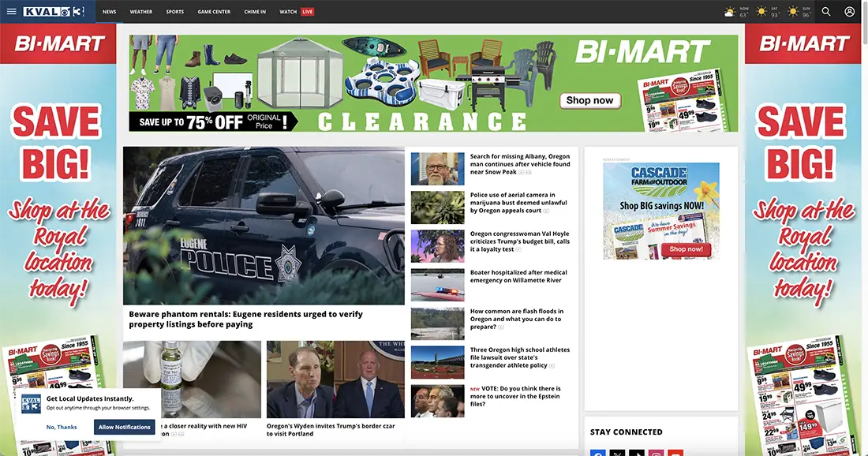Click the SAT 93° sunny forecast

tap(768, 12)
